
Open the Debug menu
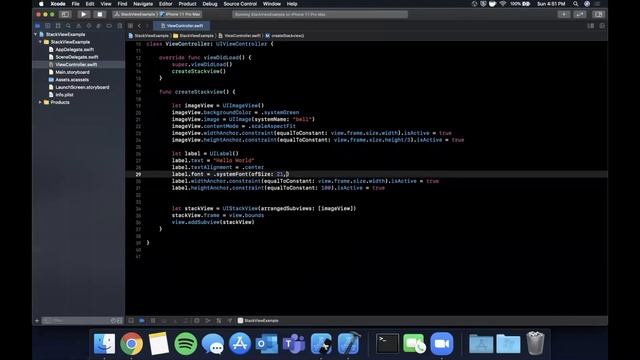tap(210, 4)
